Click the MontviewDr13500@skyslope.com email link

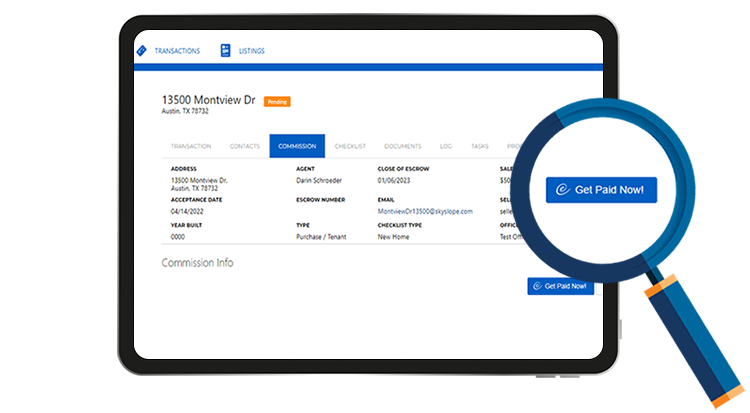(x=425, y=211)
